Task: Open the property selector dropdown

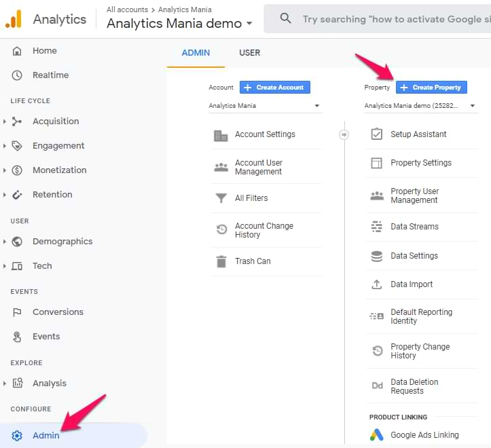Action: click(x=420, y=106)
